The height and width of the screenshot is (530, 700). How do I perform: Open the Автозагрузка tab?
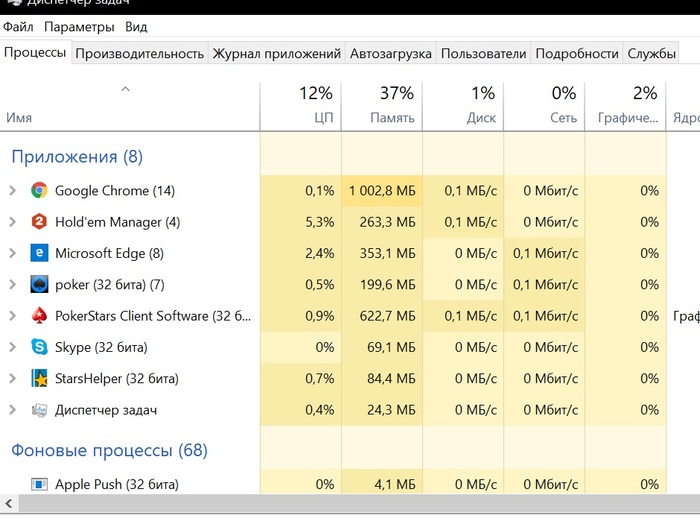(x=390, y=54)
